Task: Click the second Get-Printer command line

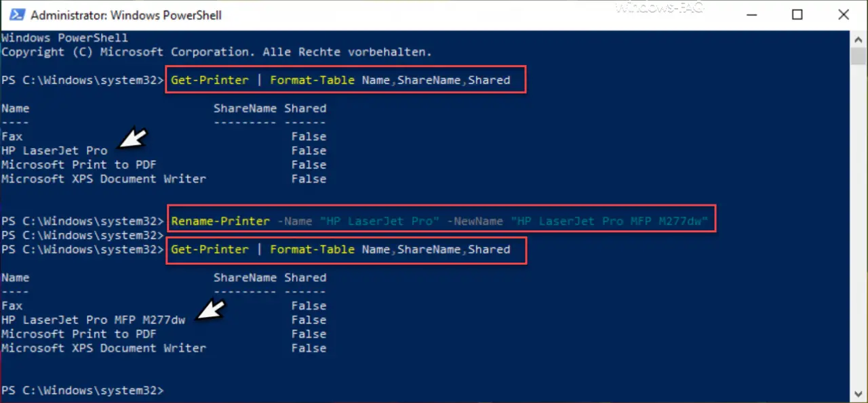Action: pyautogui.click(x=340, y=249)
